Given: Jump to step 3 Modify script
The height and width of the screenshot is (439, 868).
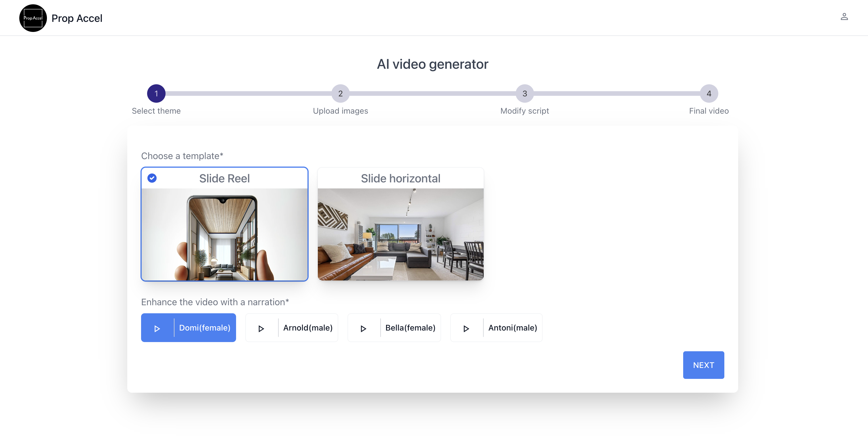Looking at the screenshot, I should point(525,93).
